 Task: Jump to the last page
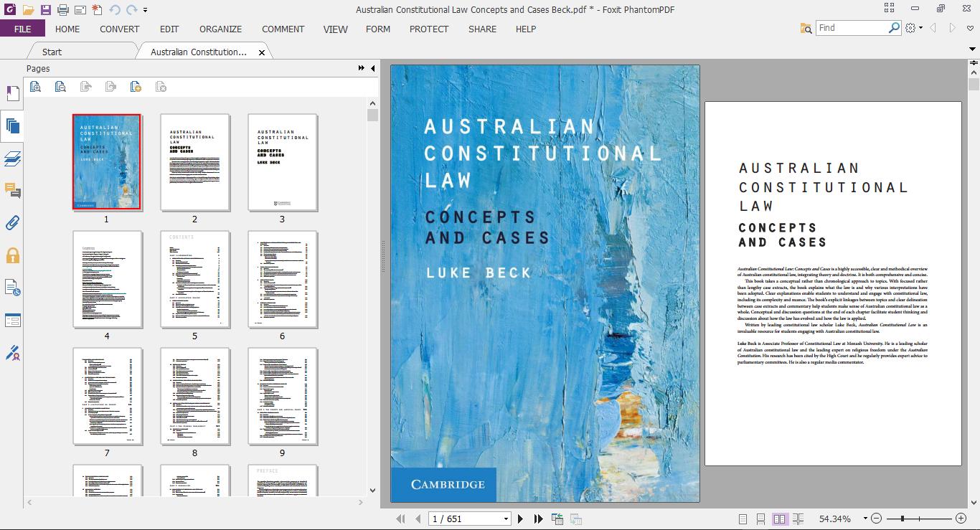coord(538,519)
